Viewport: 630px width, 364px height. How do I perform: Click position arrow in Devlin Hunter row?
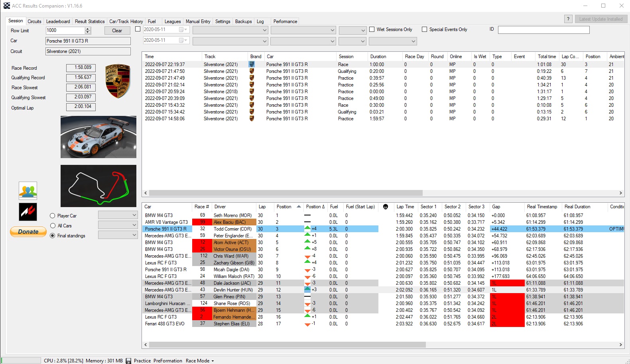pos(307,289)
